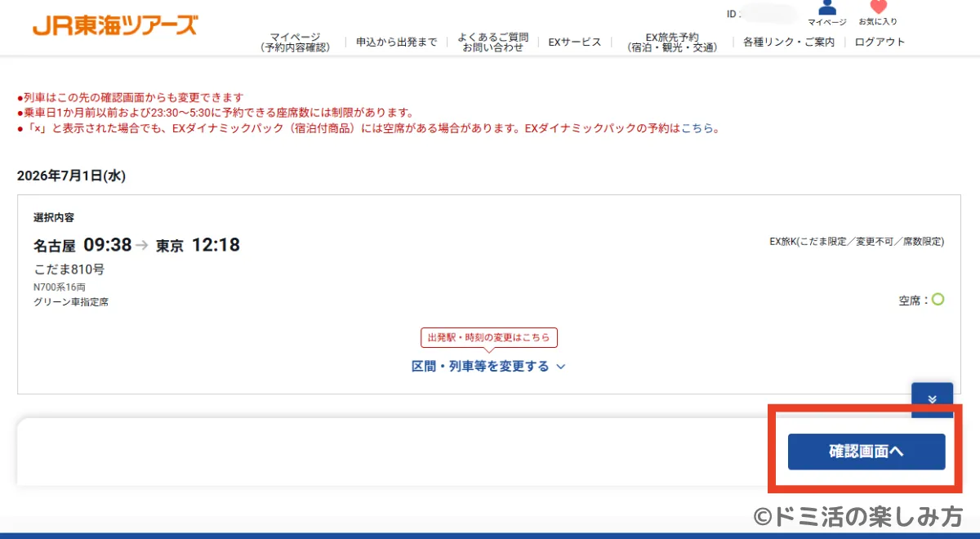Click the 確認画面へ button
The image size is (980, 539).
point(866,452)
